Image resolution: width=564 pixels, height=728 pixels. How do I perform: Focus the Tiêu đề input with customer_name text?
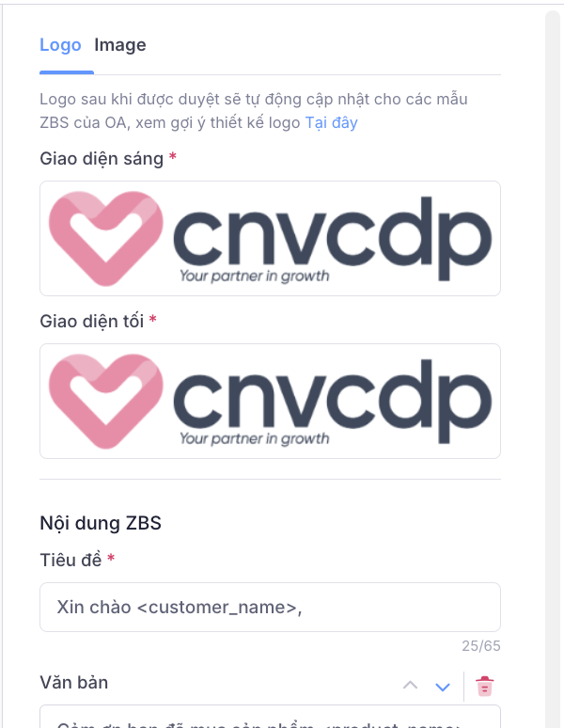[270, 607]
